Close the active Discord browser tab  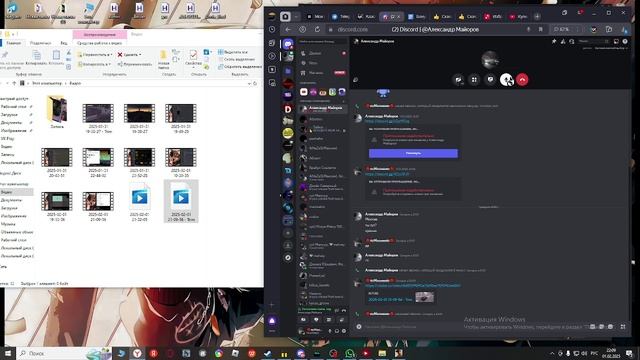pos(399,17)
